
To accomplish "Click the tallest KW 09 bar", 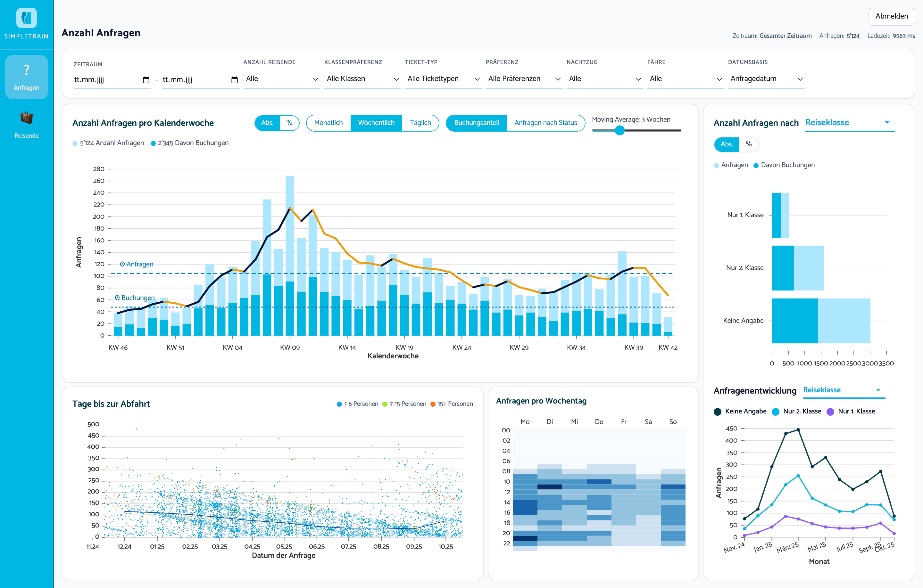I will (x=290, y=256).
